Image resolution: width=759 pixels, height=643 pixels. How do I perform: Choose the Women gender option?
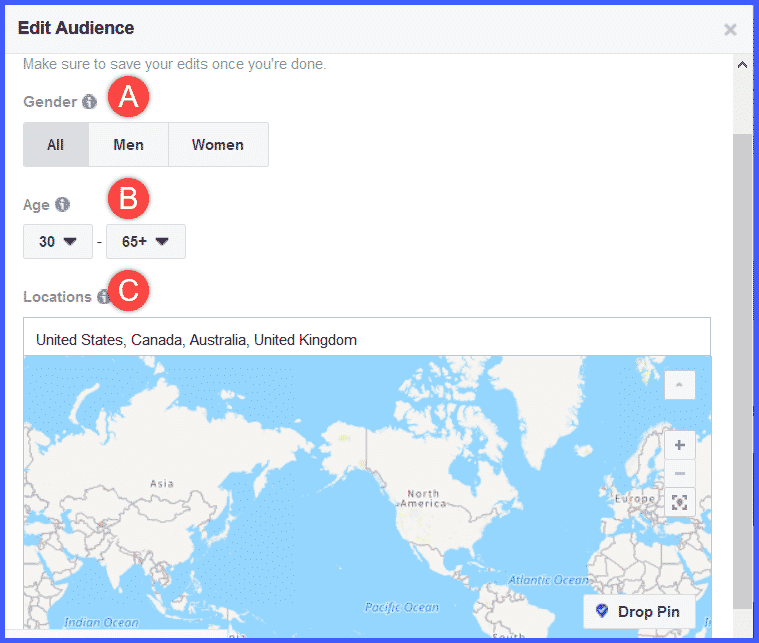(x=218, y=145)
